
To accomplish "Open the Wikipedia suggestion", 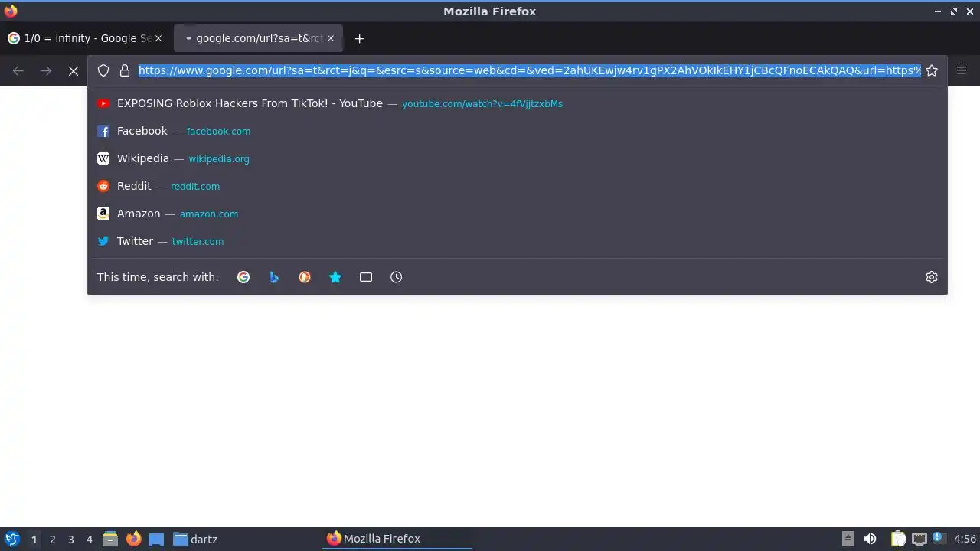I will tap(518, 158).
